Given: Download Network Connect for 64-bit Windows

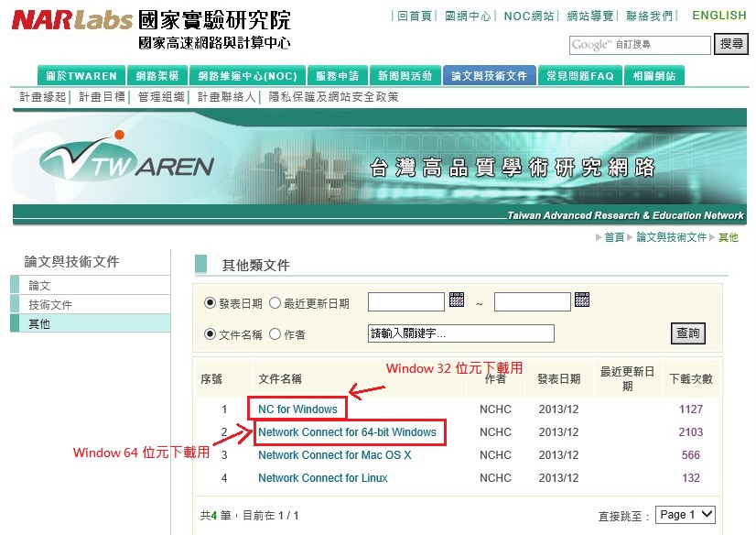Looking at the screenshot, I should tap(347, 432).
